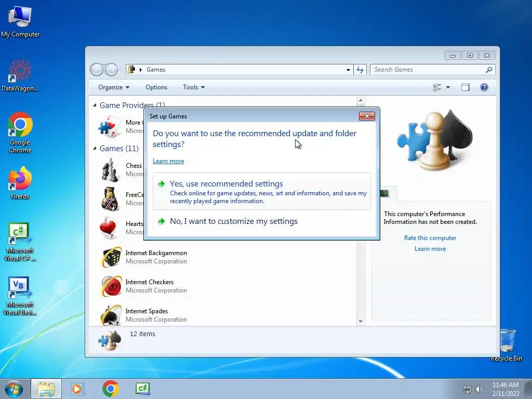
Task: Close the Set up Games dialog
Action: point(367,116)
